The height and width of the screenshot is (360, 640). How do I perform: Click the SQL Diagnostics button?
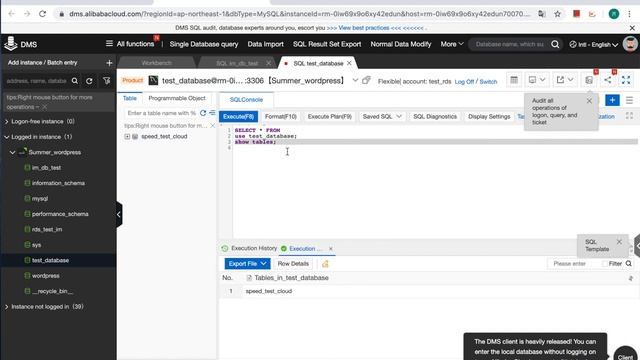(x=435, y=116)
